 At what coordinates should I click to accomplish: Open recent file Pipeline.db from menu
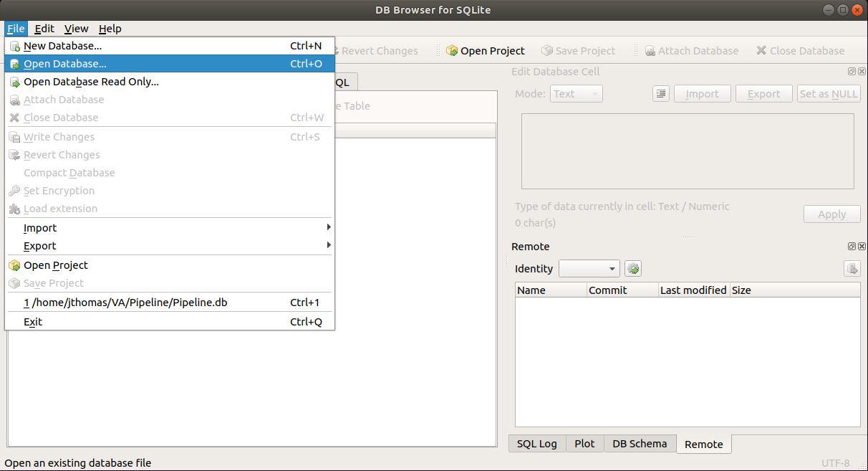tap(170, 303)
